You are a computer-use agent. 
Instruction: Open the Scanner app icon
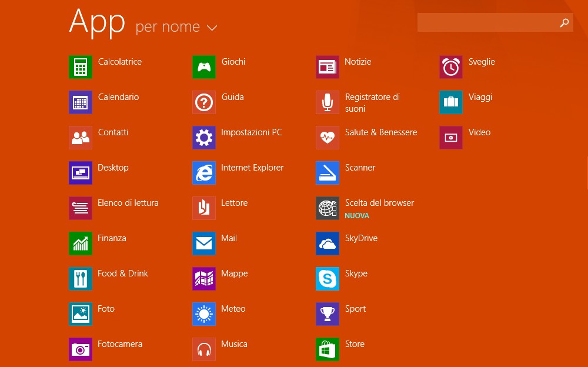point(328,172)
